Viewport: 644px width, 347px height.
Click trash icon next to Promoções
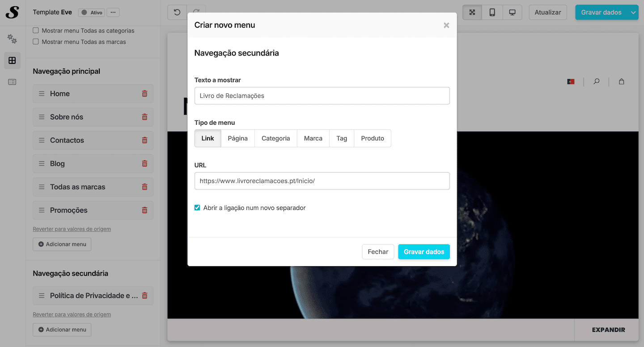pos(144,210)
